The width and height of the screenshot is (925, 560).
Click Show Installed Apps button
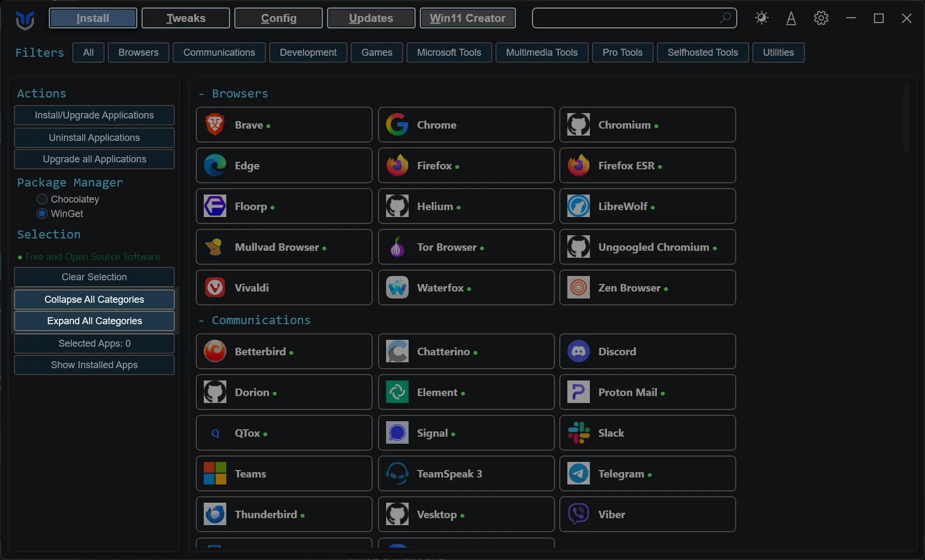click(x=94, y=365)
